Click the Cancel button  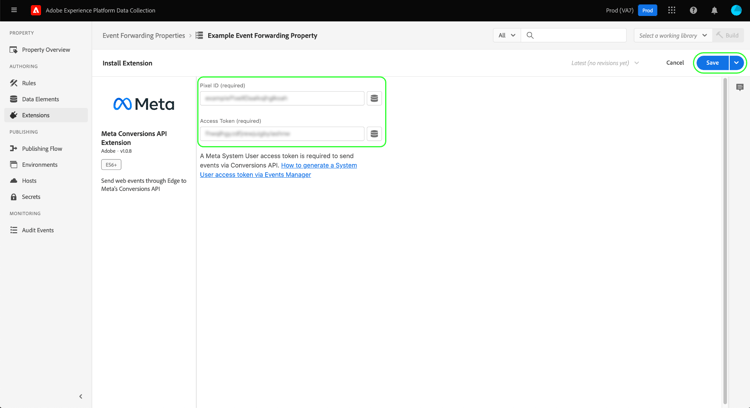pos(675,63)
